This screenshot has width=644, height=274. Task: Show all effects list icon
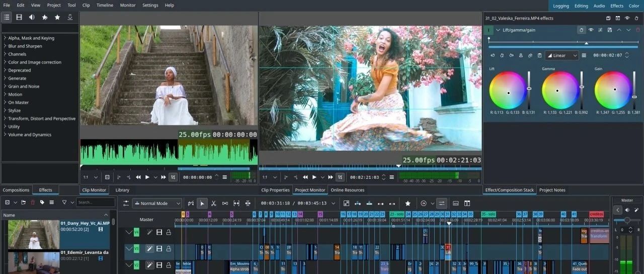click(7, 17)
